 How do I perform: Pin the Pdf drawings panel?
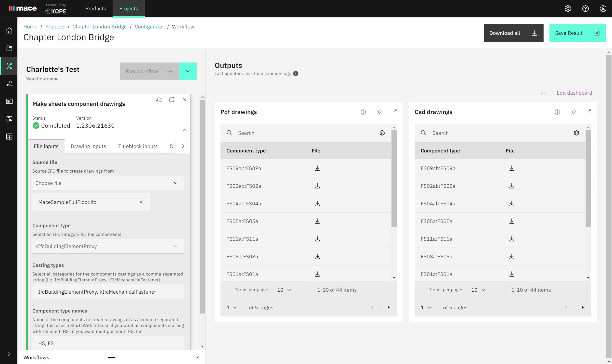click(379, 112)
